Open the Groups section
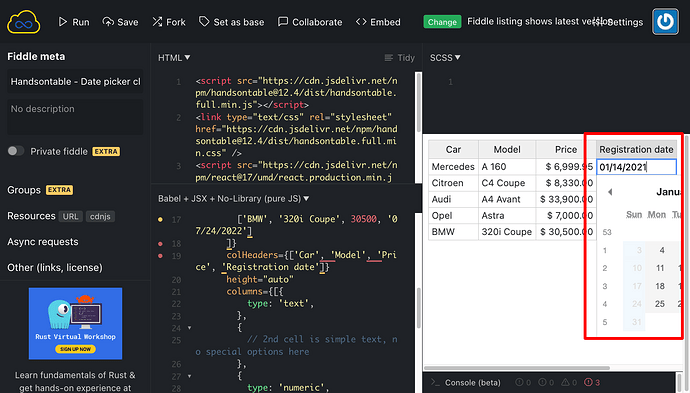The width and height of the screenshot is (690, 393). coord(24,190)
